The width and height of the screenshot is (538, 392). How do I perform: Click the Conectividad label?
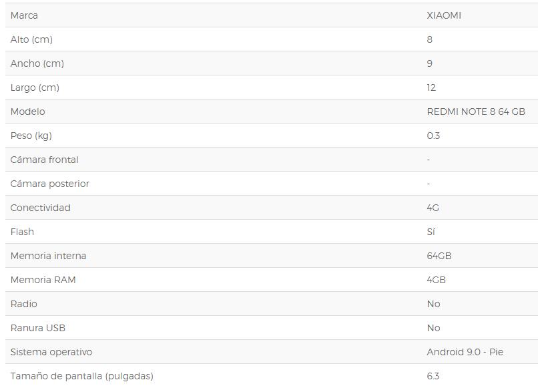click(x=41, y=208)
